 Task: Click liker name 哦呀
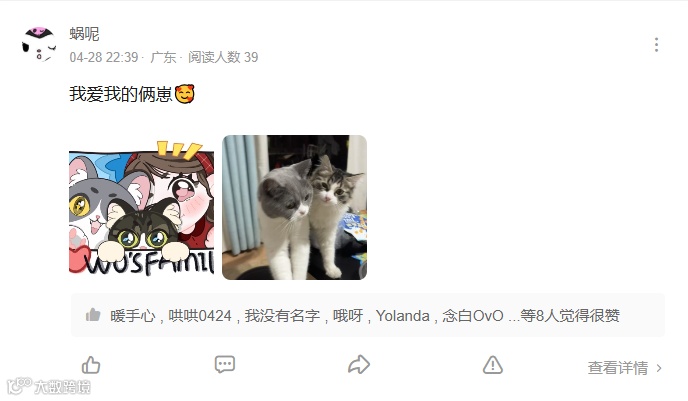point(348,316)
